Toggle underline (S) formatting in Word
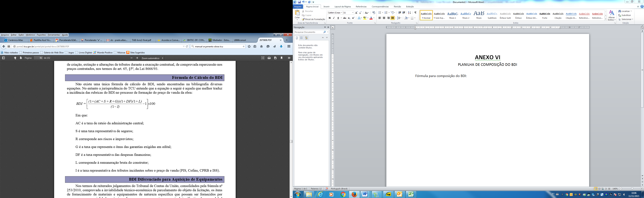The height and width of the screenshot is (198, 644). [x=338, y=18]
